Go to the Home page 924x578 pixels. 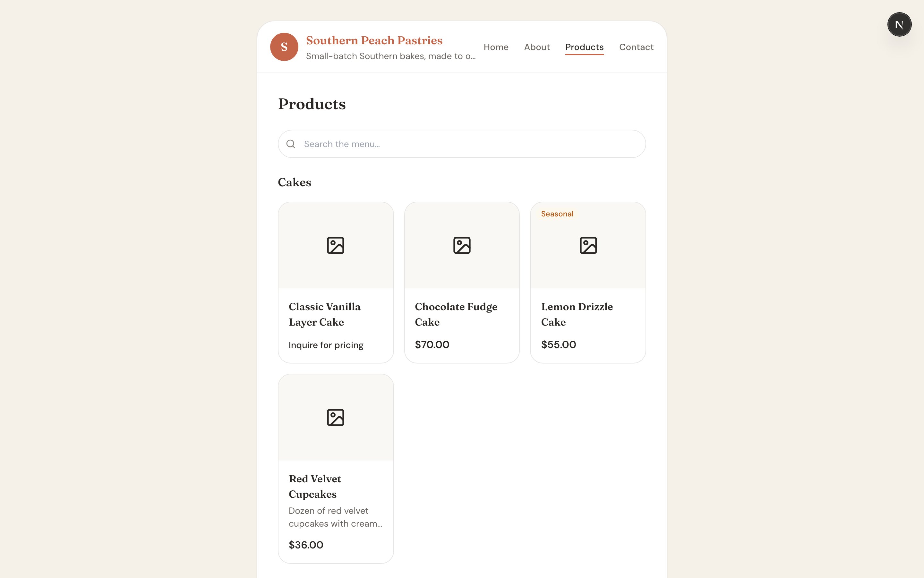[x=496, y=47]
